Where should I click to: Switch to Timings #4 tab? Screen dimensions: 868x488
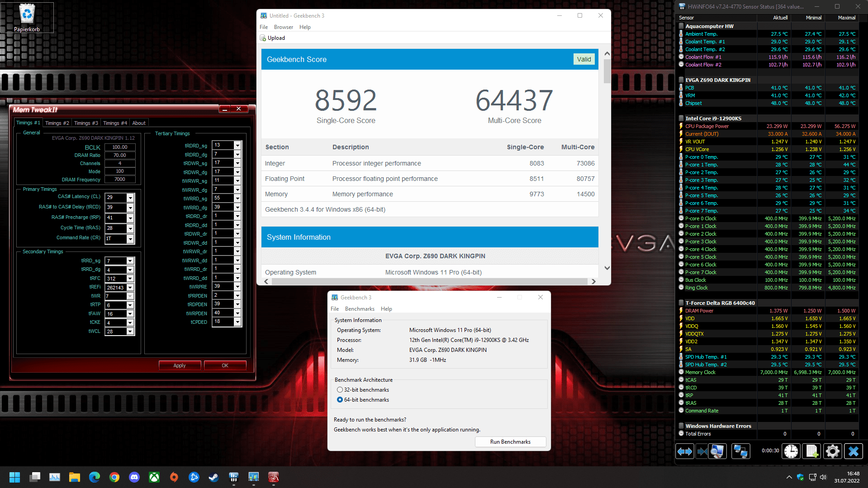tap(115, 123)
